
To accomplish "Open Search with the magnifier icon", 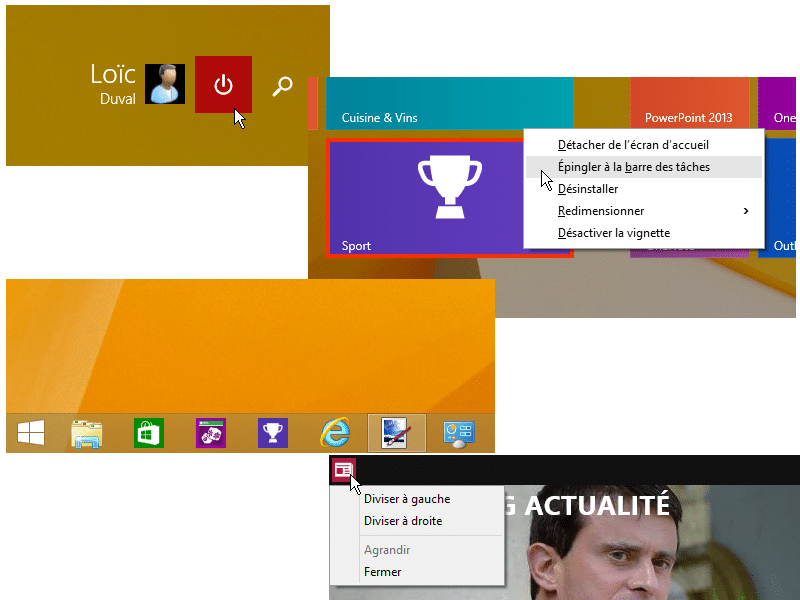I will coord(282,86).
